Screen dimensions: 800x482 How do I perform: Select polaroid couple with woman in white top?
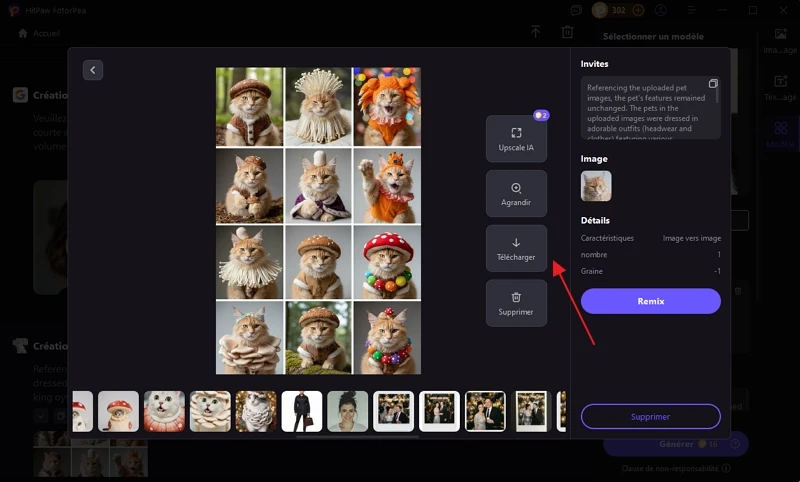pyautogui.click(x=393, y=412)
